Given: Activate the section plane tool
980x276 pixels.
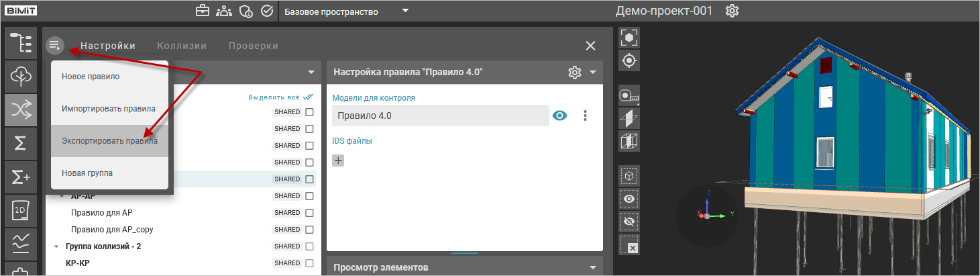Looking at the screenshot, I should coord(629,118).
